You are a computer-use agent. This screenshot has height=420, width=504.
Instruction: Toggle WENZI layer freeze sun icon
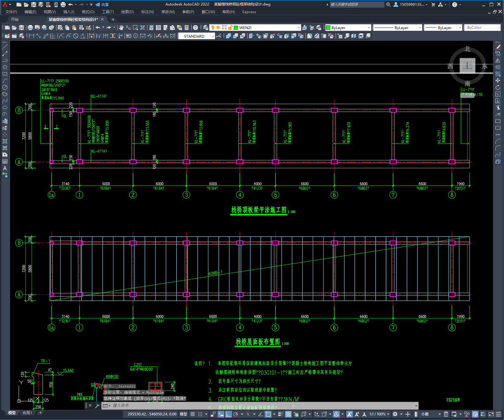[218, 28]
